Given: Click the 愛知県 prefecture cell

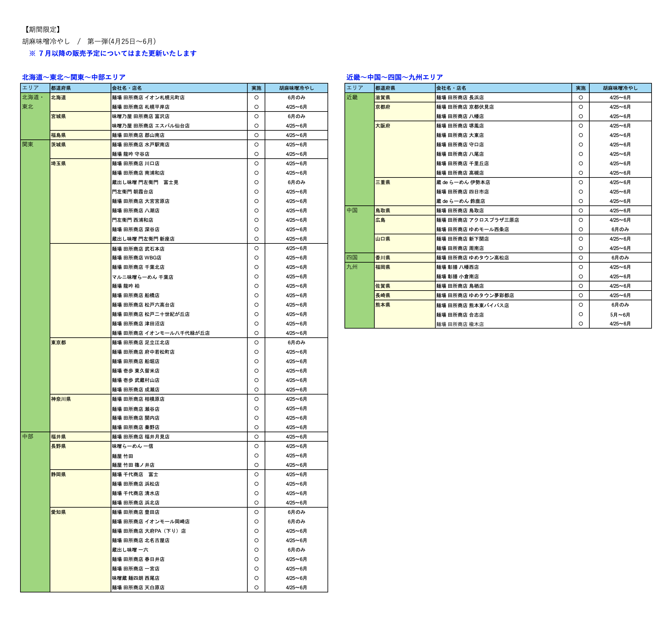Looking at the screenshot, I should 80,550.
